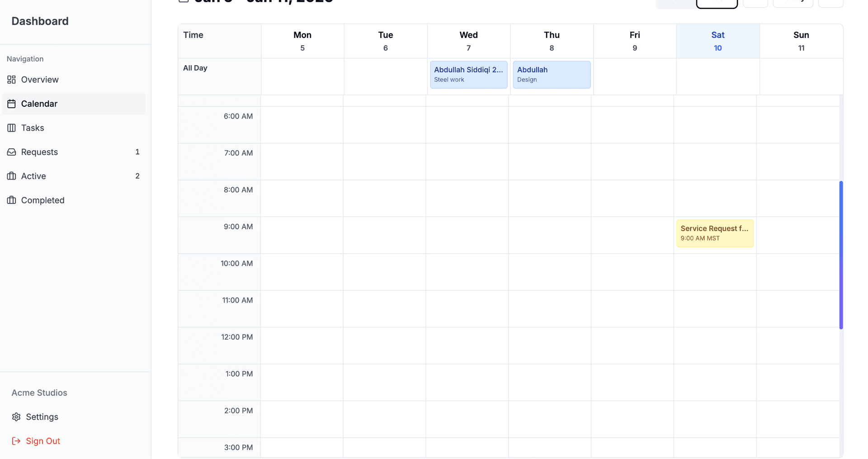Open Tasks via its kanban board icon
This screenshot has width=868, height=459.
pyautogui.click(x=11, y=128)
